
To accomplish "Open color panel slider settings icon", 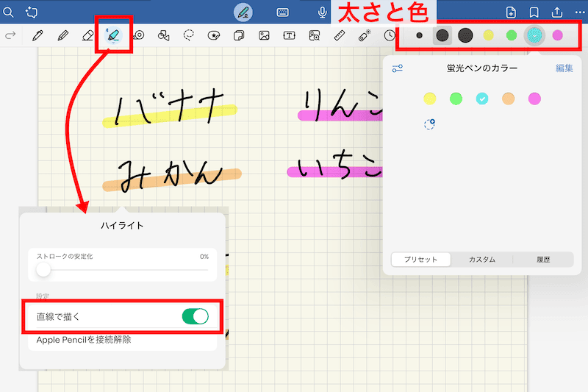I will [x=398, y=68].
